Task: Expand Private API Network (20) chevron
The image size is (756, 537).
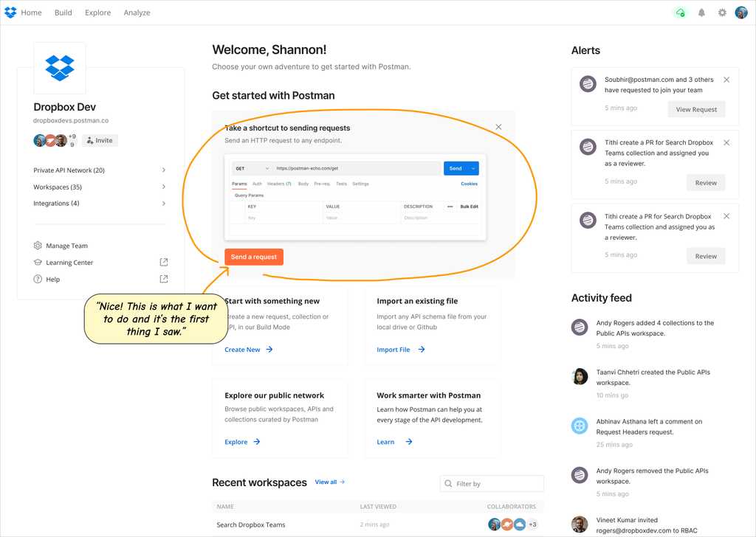Action: (x=164, y=170)
